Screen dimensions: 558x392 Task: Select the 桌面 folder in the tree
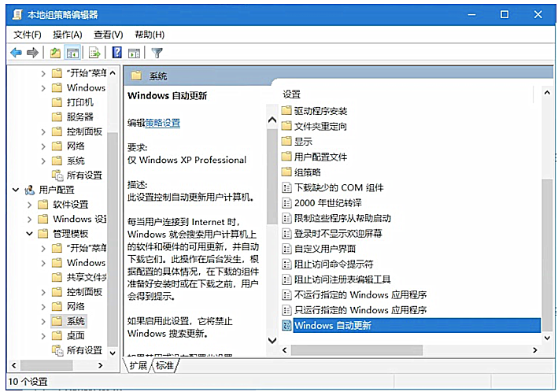pos(76,335)
